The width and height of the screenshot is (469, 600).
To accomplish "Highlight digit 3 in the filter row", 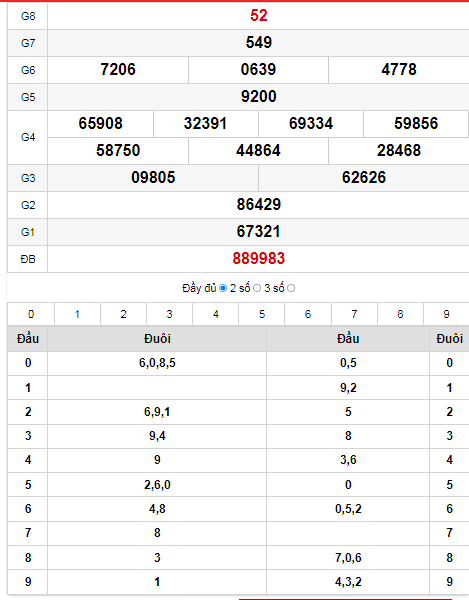I will coord(169,314).
